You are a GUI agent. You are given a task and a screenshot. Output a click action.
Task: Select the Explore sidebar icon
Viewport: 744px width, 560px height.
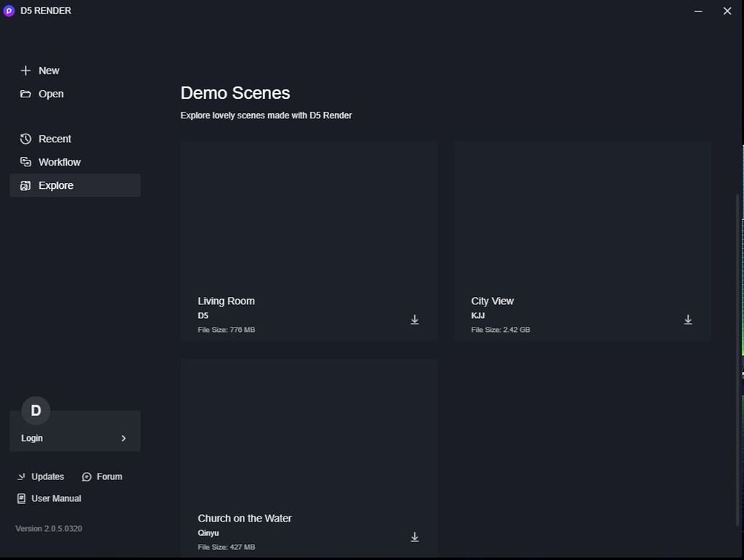tap(25, 185)
